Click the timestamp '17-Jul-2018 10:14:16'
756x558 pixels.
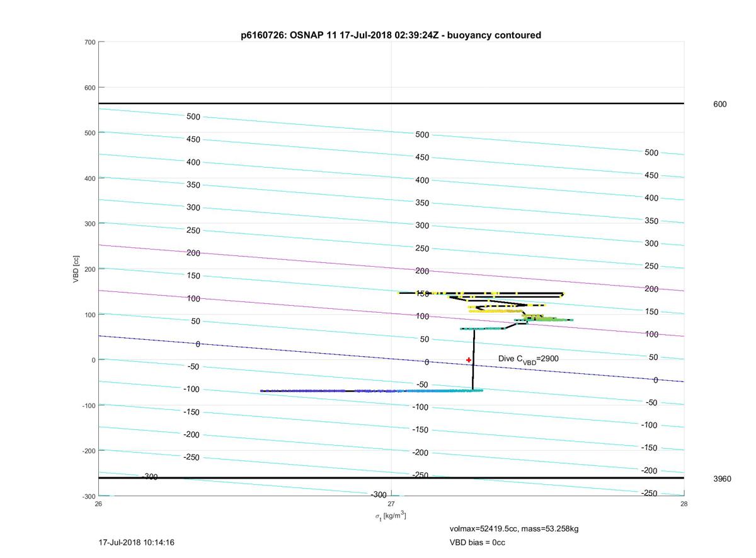[137, 542]
